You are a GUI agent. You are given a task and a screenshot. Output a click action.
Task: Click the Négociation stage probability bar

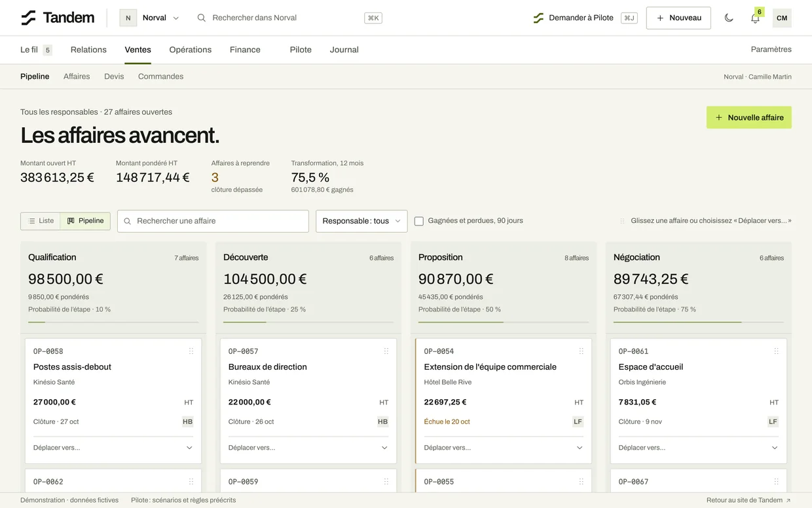[x=699, y=322]
